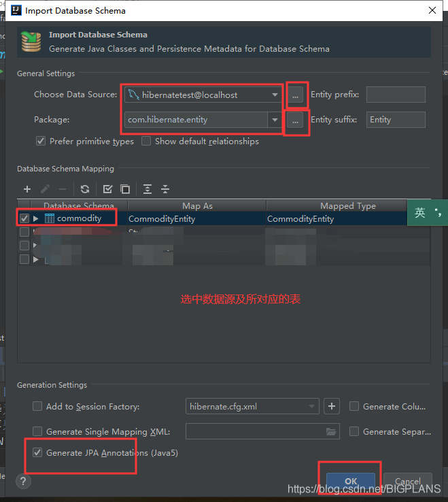Check the second table row checkbox
Viewport: 448px width, 502px height.
24,232
